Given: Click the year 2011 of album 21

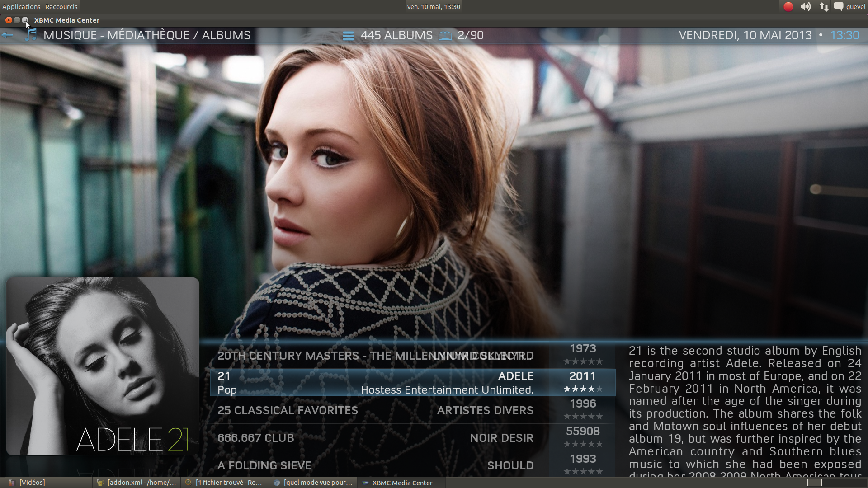Looking at the screenshot, I should pyautogui.click(x=582, y=376).
